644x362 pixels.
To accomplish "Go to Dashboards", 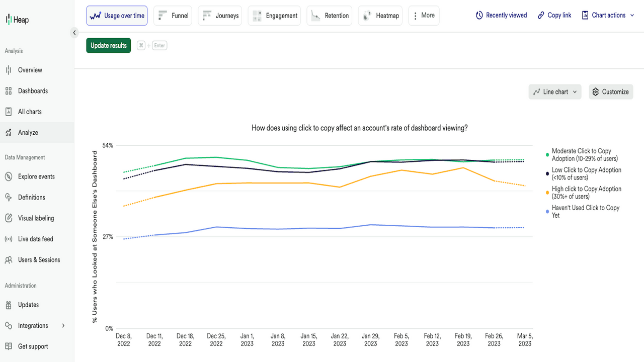I will tap(33, 91).
